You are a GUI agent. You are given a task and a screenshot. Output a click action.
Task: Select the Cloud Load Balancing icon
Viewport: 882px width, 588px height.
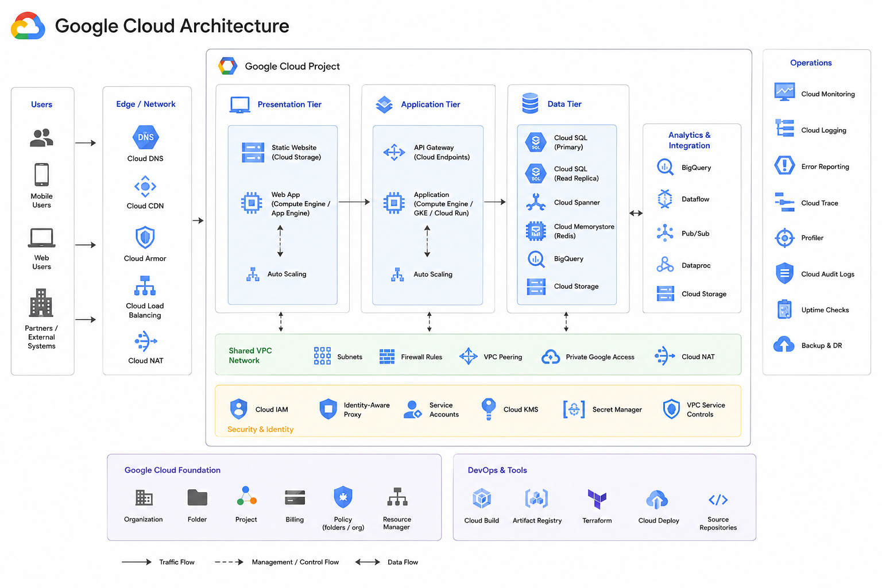pos(145,285)
